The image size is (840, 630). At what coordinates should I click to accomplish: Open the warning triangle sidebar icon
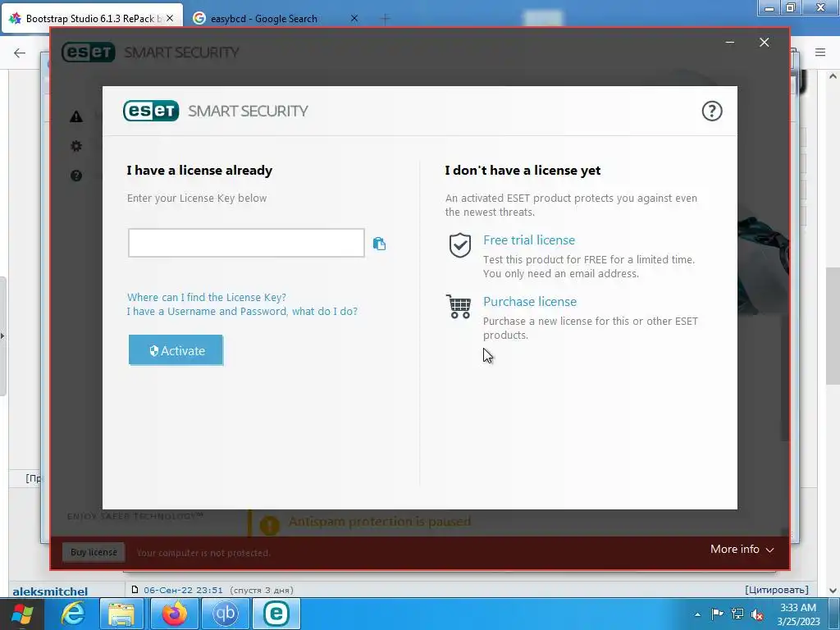76,116
